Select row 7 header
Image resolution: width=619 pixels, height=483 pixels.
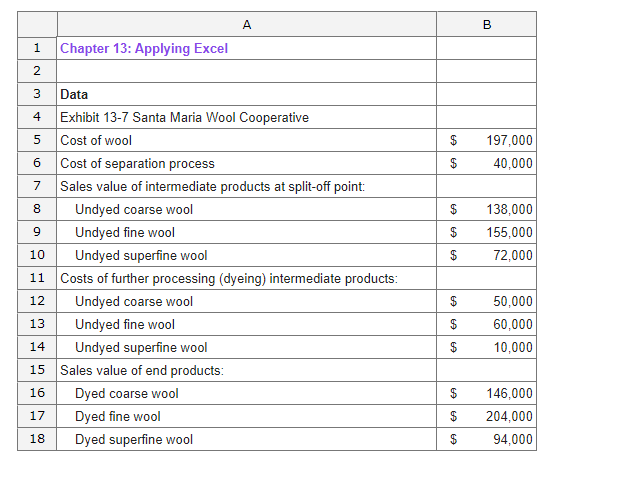[37, 186]
